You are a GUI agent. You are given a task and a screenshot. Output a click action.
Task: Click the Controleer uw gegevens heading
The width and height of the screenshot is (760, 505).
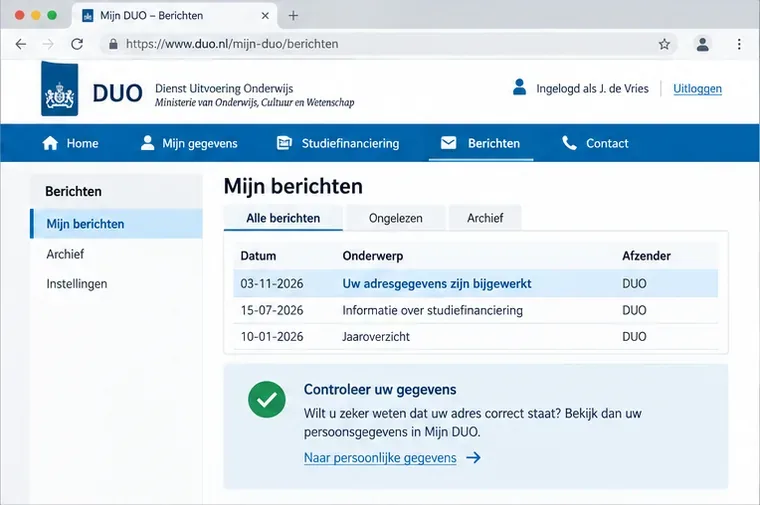(380, 390)
